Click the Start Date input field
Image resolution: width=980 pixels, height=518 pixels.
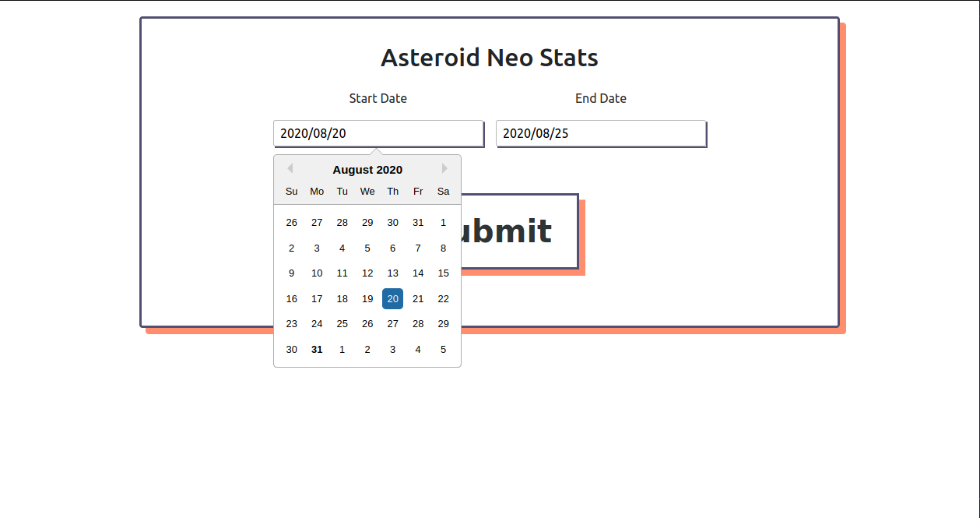(378, 133)
